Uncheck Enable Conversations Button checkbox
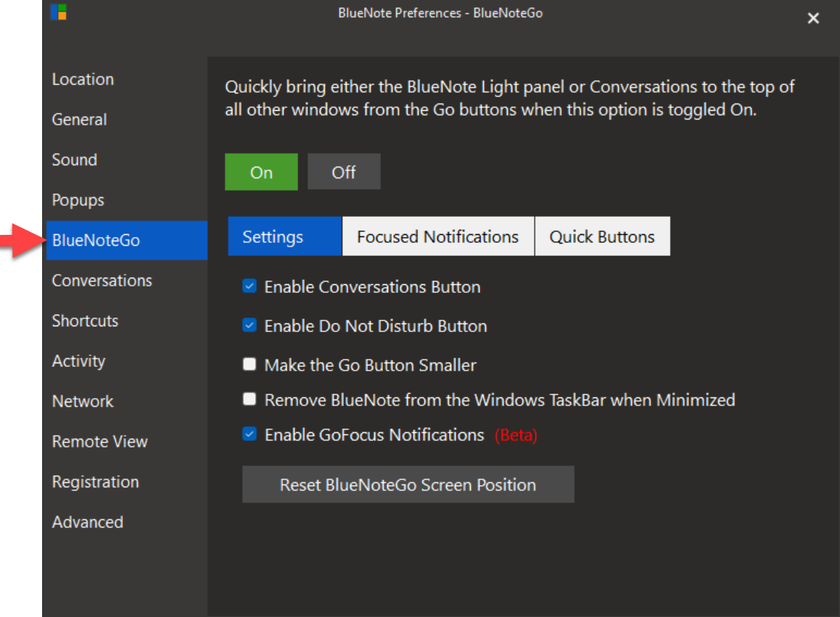Screen dimensions: 840x617 [250, 286]
